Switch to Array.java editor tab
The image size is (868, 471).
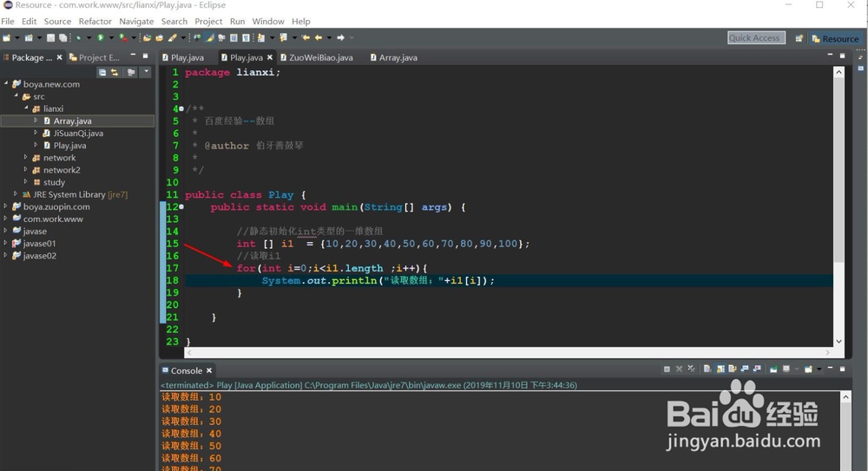(x=393, y=57)
